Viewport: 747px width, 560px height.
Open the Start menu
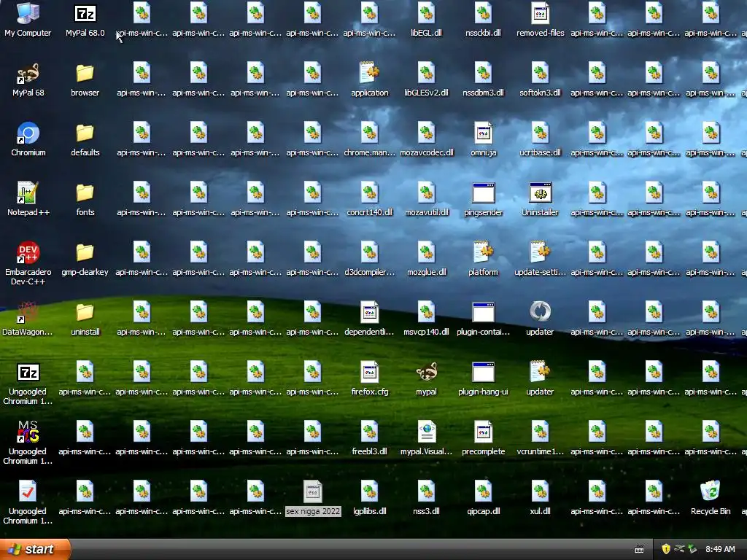pyautogui.click(x=34, y=549)
